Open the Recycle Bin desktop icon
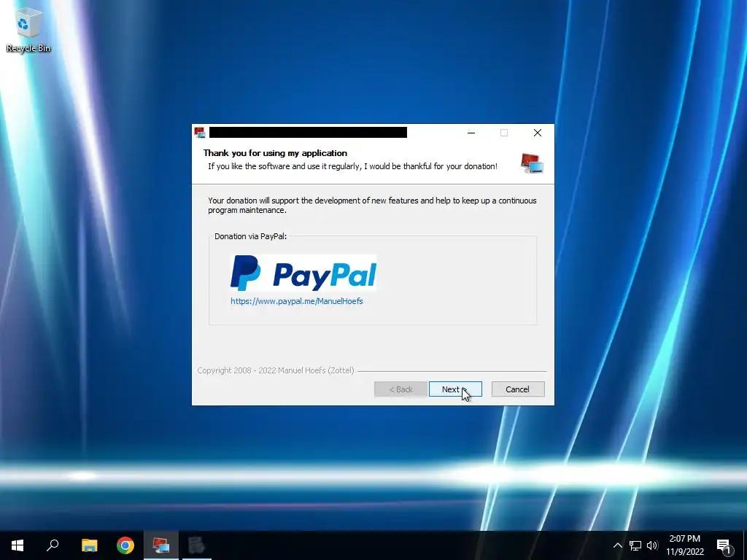Image resolution: width=747 pixels, height=560 pixels. pos(28,29)
